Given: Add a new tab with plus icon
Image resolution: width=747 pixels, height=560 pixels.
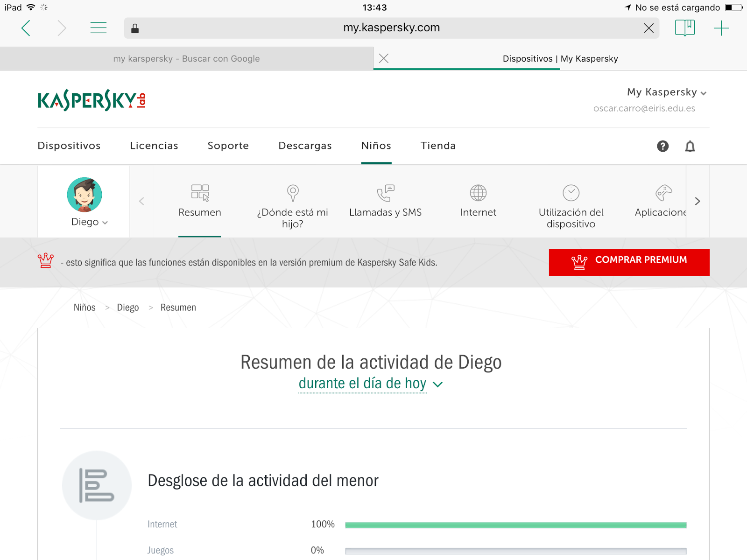Looking at the screenshot, I should pos(721,28).
